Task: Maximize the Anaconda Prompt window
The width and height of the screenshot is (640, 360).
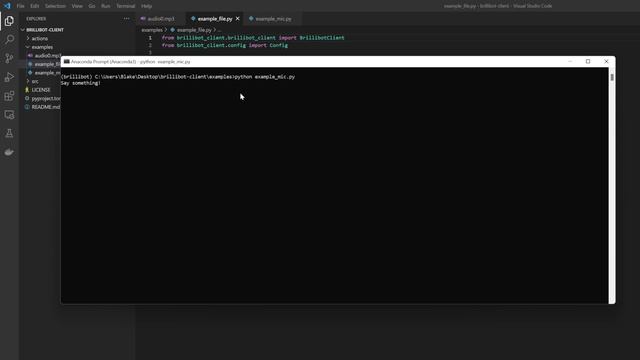Action: point(588,62)
